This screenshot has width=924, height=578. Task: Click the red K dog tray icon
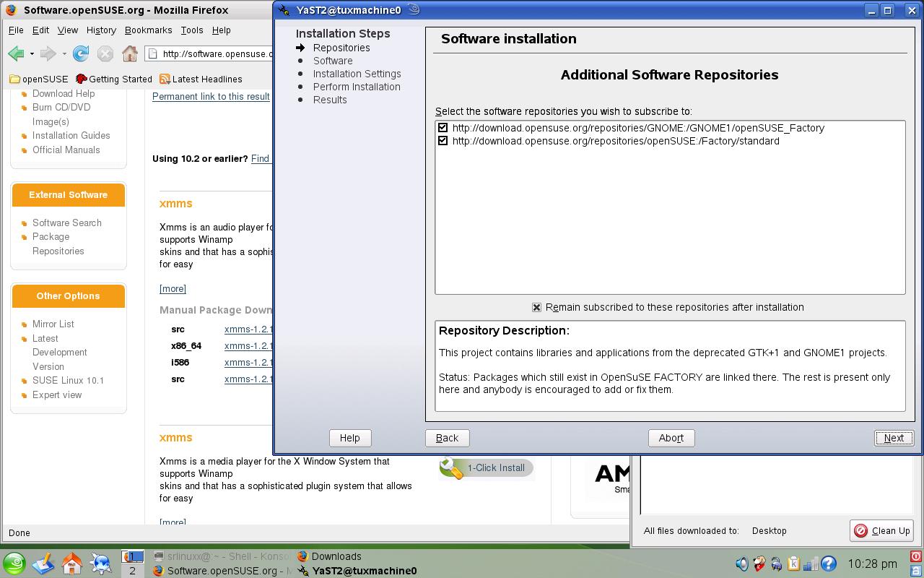tap(759, 564)
